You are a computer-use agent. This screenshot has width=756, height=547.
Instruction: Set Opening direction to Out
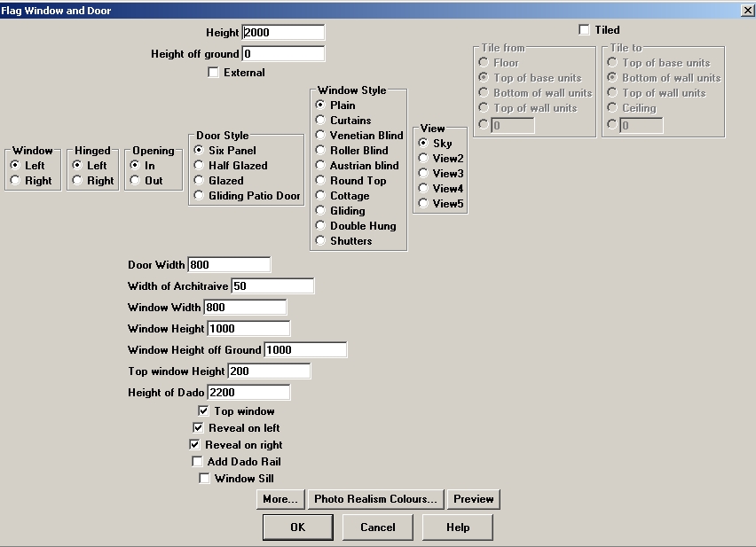pyautogui.click(x=135, y=181)
